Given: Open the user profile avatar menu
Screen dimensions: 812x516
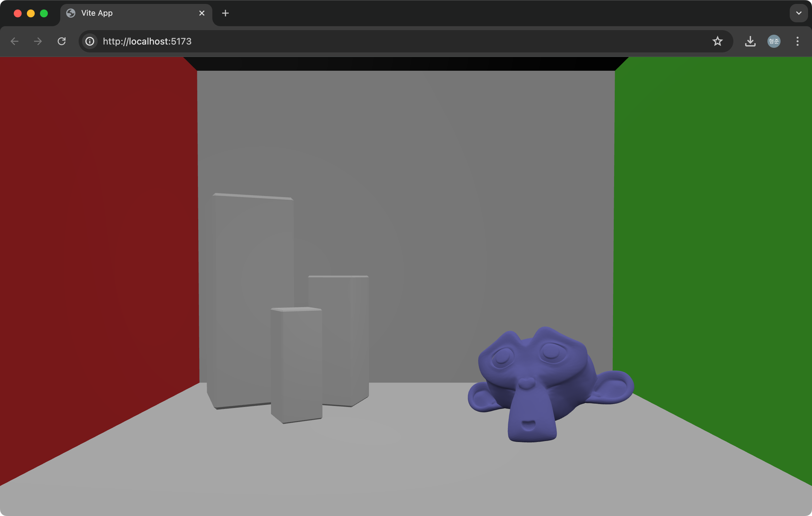Looking at the screenshot, I should click(x=774, y=42).
